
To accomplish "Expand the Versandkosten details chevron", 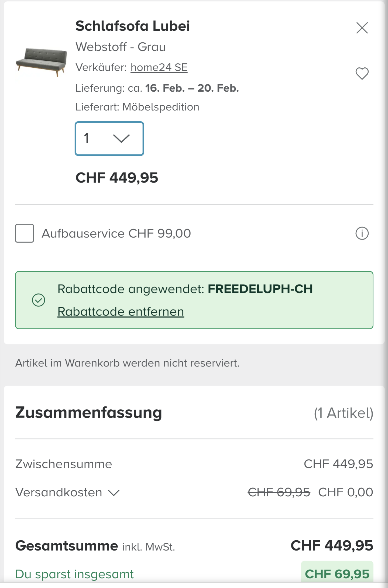I will tap(114, 493).
